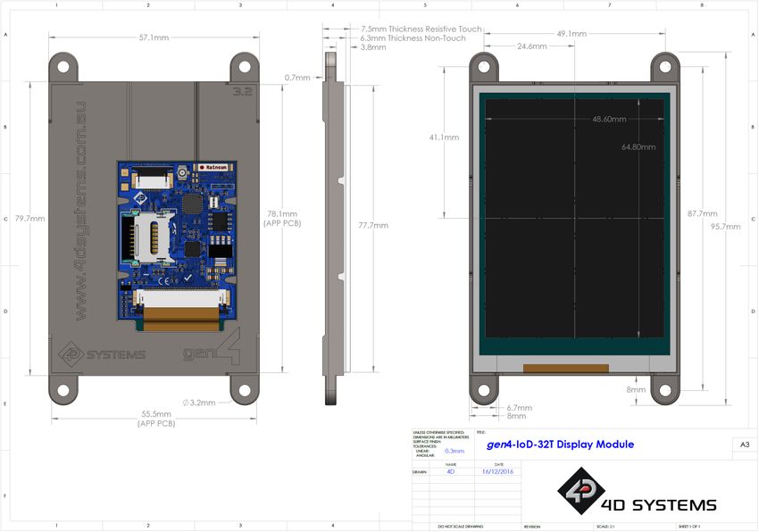Select the 49.1mm dimension on front view
This screenshot has height=532, width=759.
[571, 34]
